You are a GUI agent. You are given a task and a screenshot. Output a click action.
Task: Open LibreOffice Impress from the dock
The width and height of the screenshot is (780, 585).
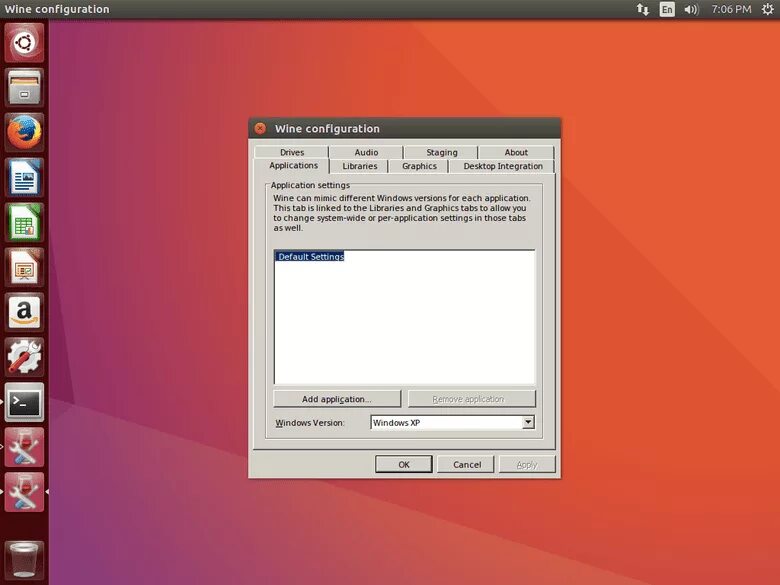coord(24,267)
